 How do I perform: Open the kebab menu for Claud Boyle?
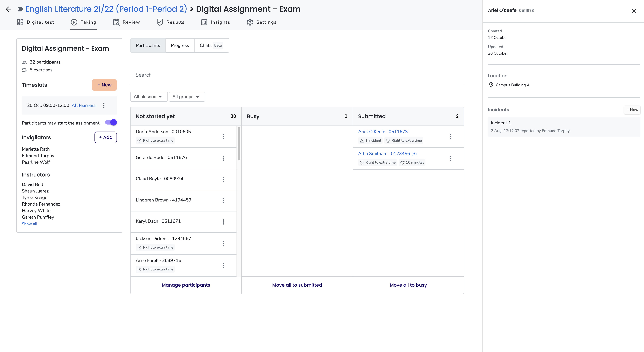(x=223, y=179)
